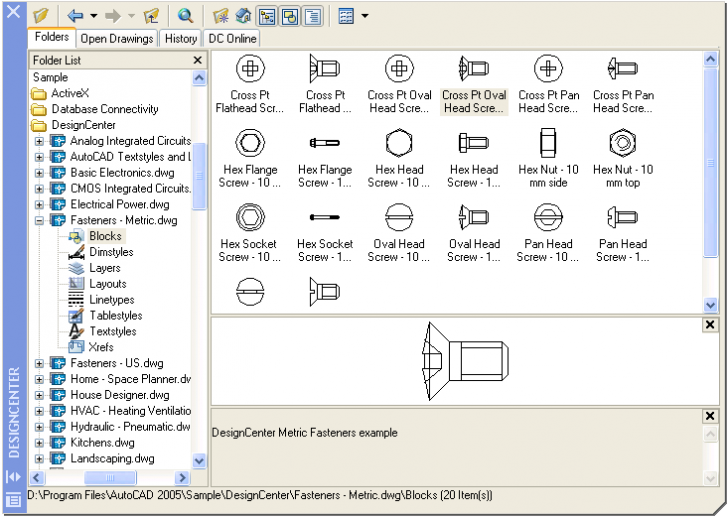Click block list scroll-down arrow

coord(710,304)
